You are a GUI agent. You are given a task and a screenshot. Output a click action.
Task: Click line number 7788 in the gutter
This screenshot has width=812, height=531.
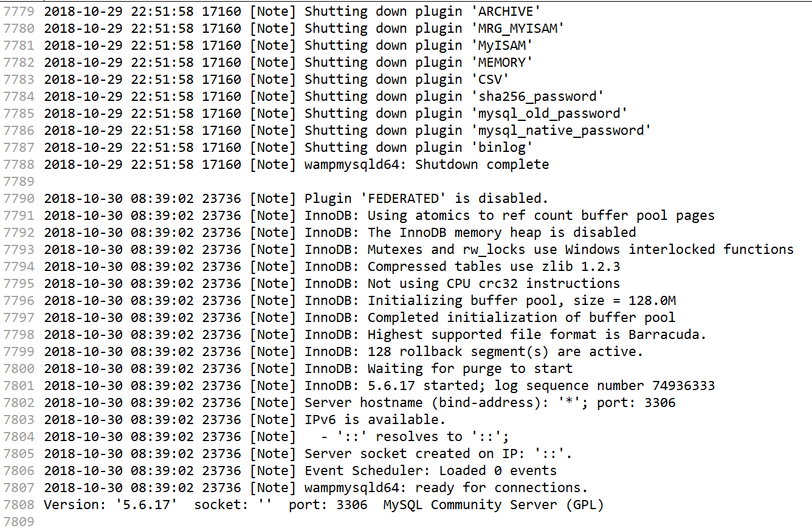pyautogui.click(x=19, y=165)
